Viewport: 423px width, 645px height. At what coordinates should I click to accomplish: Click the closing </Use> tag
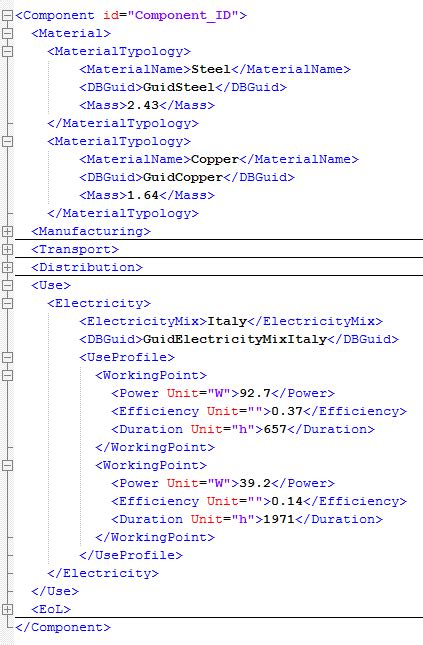coord(55,592)
